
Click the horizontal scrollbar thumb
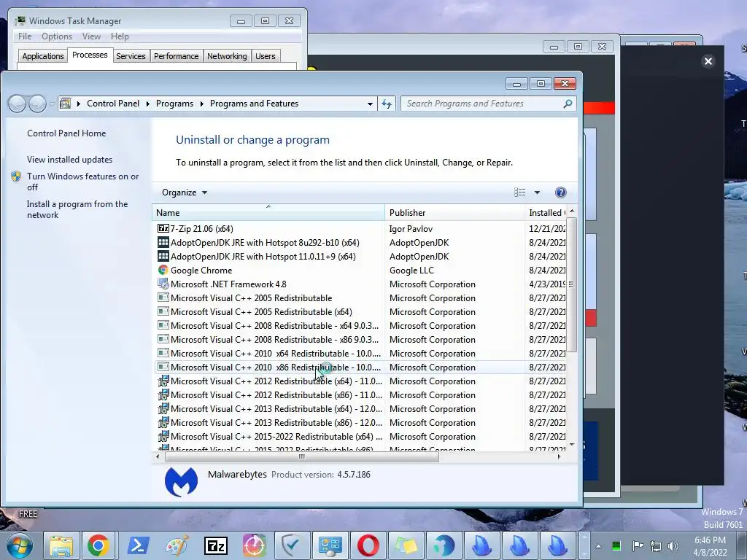301,456
